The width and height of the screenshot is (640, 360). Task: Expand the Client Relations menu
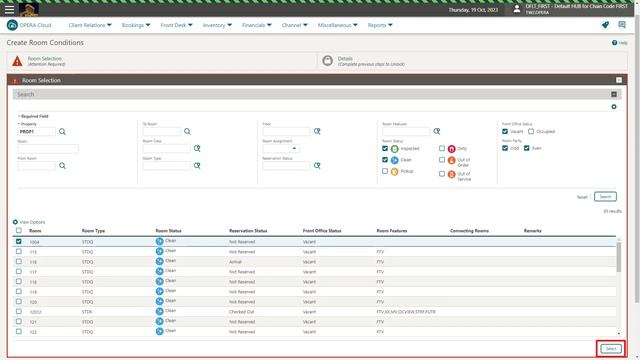90,25
